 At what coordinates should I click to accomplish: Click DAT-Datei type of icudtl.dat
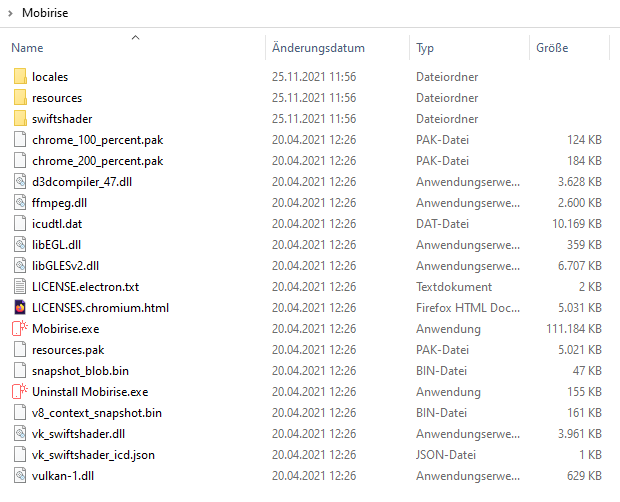coord(442,224)
